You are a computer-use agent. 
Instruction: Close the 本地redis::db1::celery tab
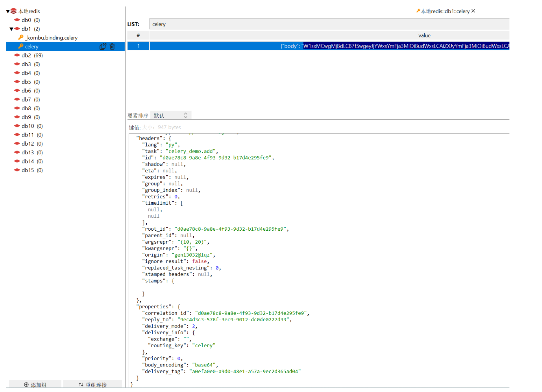tap(473, 11)
